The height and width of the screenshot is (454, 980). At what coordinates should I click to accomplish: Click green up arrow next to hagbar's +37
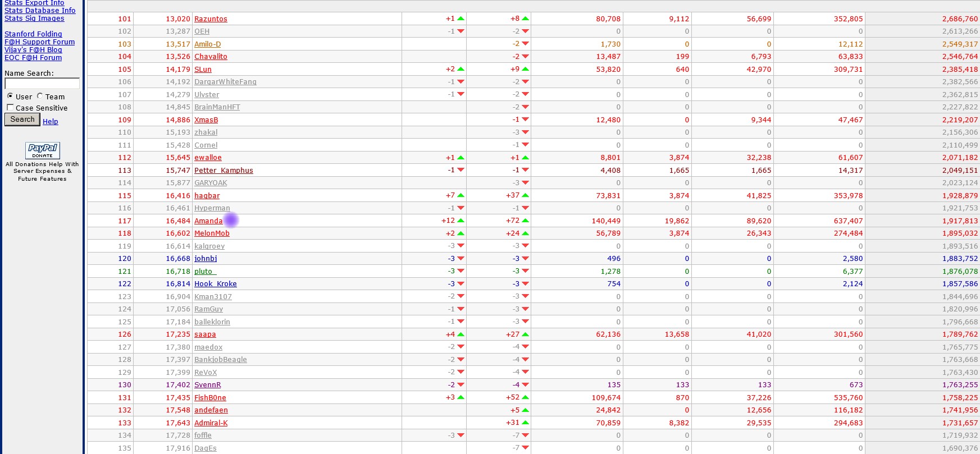click(x=526, y=195)
